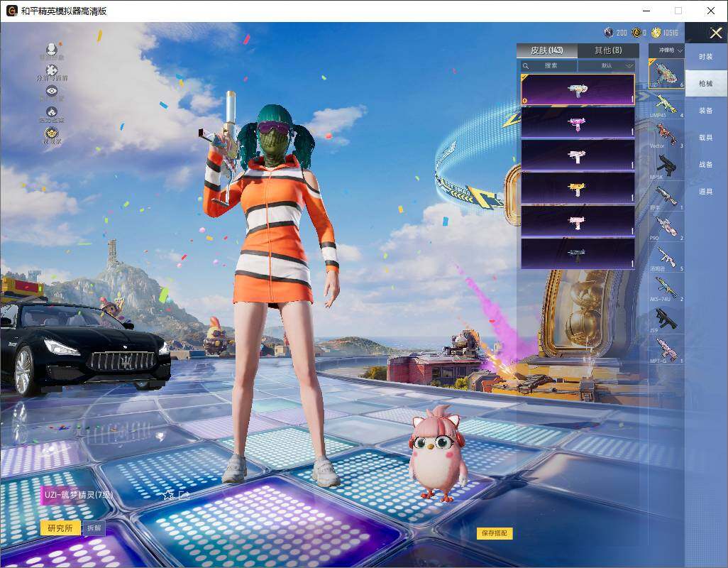The image size is (728, 568).
Task: Click the share arrow icon near weapon name
Action: click(184, 495)
